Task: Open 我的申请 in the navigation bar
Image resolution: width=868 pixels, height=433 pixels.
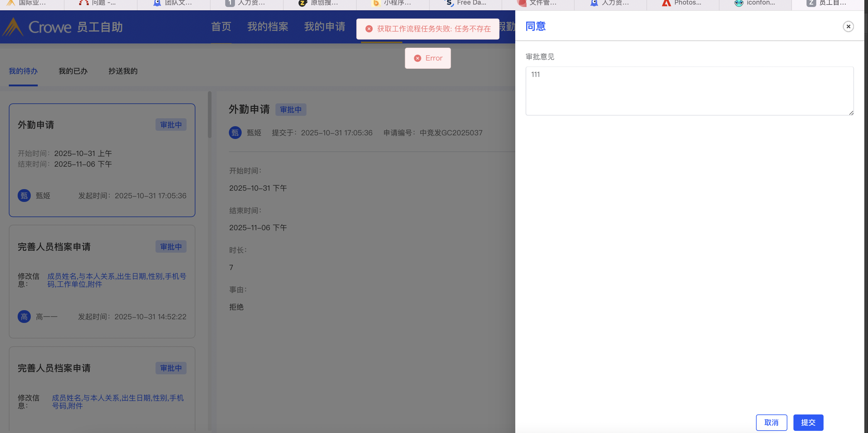Action: [324, 26]
